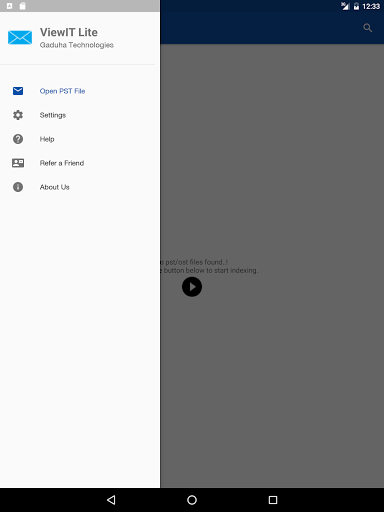Tap the Gaduha Technologies subtitle
384x512 pixels.
(77, 45)
